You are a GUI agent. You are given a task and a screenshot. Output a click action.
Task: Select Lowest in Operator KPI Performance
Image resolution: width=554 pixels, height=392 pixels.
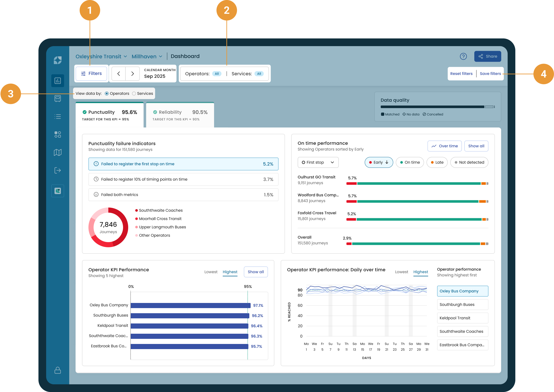coord(211,272)
